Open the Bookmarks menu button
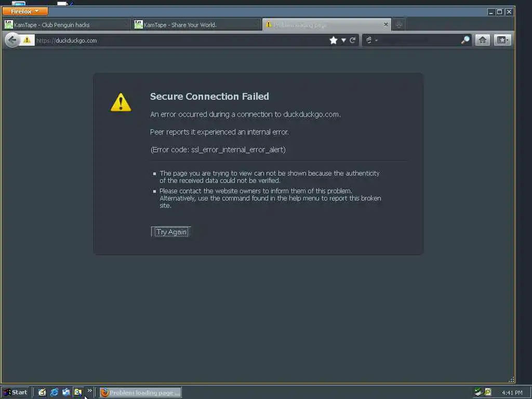 502,41
